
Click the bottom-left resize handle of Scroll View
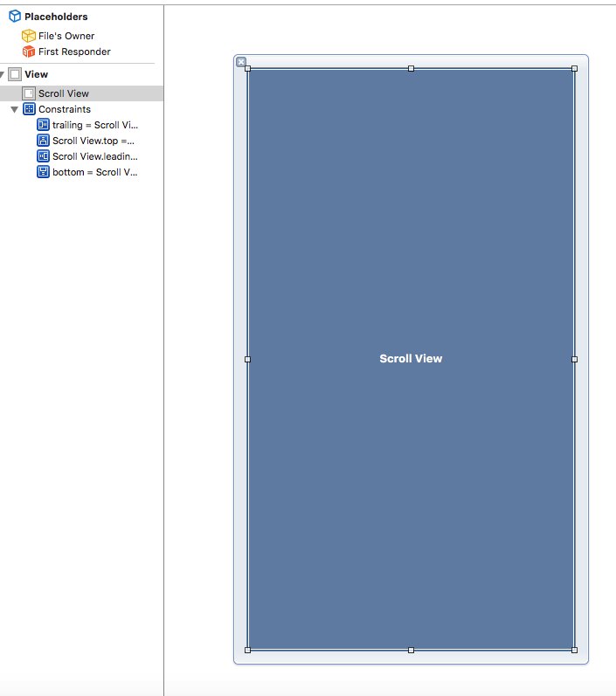(x=248, y=650)
